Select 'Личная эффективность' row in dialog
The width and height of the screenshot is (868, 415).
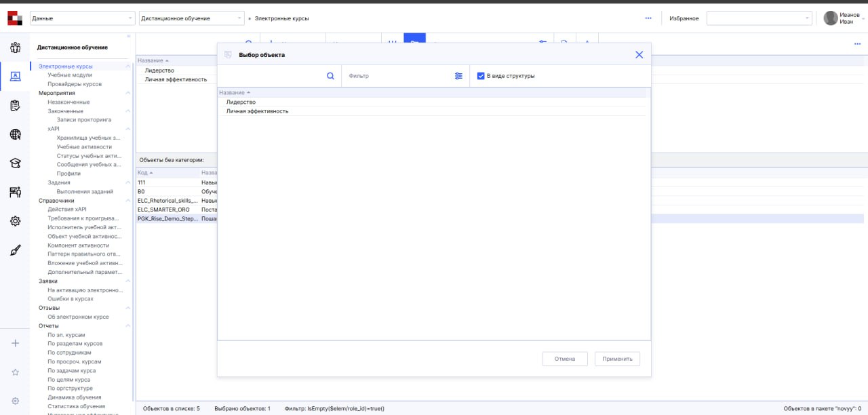258,111
